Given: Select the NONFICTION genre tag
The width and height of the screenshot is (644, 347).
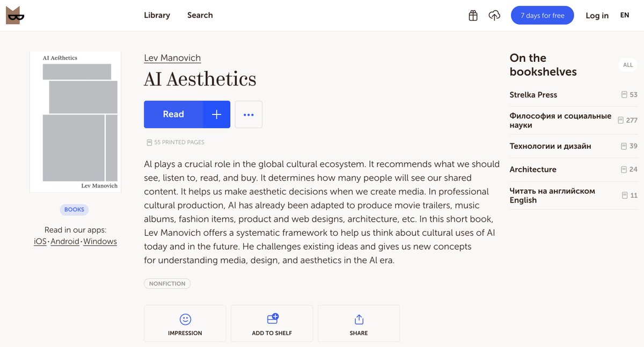Looking at the screenshot, I should coord(167,284).
